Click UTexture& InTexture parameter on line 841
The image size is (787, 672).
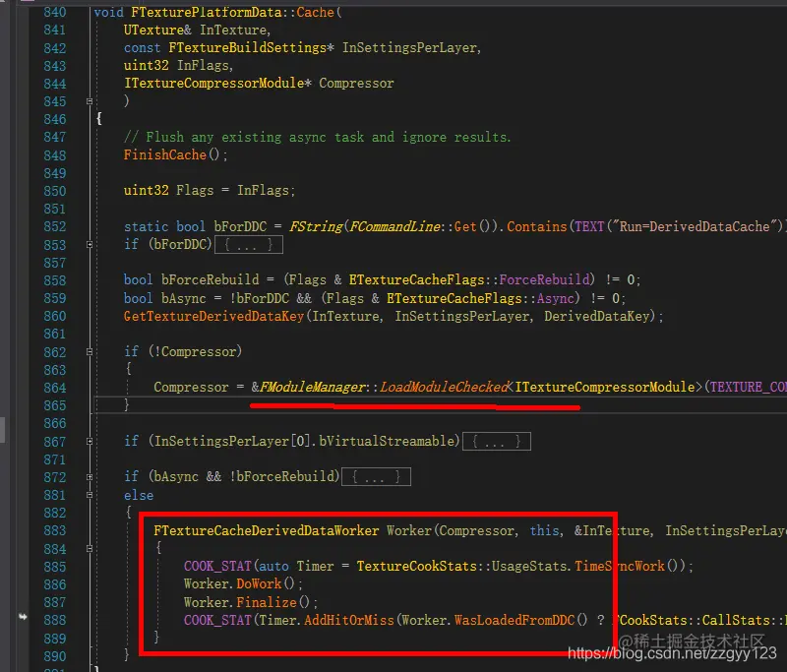[x=198, y=31]
